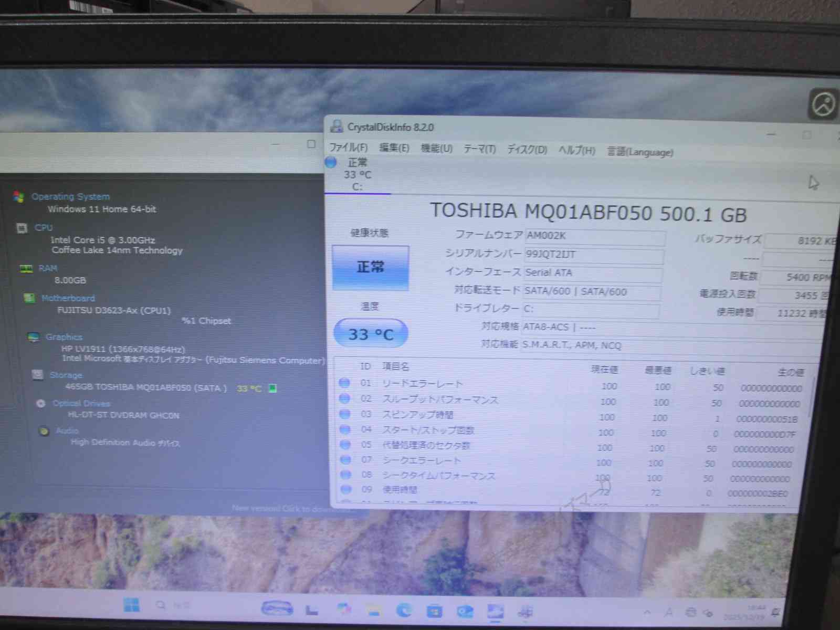Click the 正常 health status button
840x630 pixels.
tap(370, 267)
